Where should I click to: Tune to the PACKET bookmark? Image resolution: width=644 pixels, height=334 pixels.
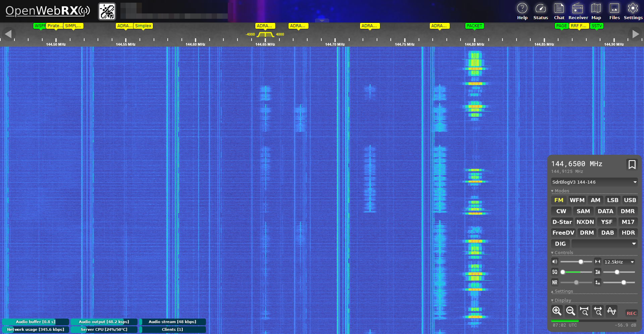point(474,26)
